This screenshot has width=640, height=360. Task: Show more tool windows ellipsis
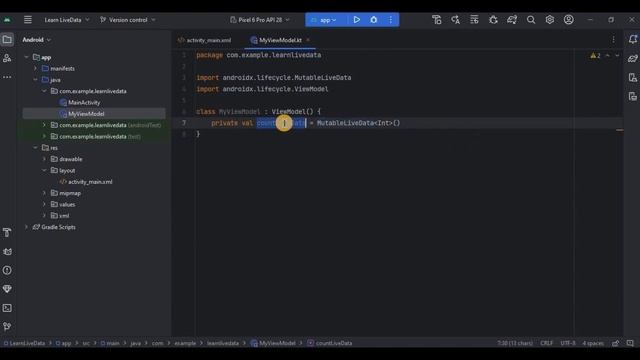click(7, 77)
